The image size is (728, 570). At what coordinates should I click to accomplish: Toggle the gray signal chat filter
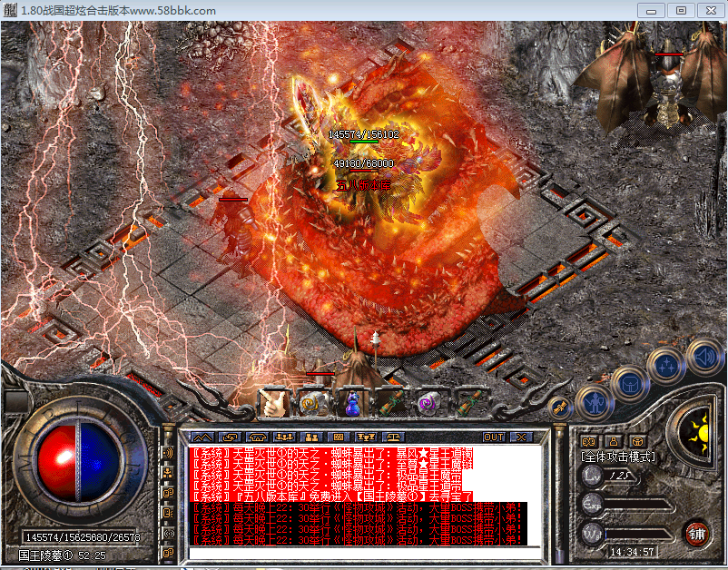(x=168, y=533)
